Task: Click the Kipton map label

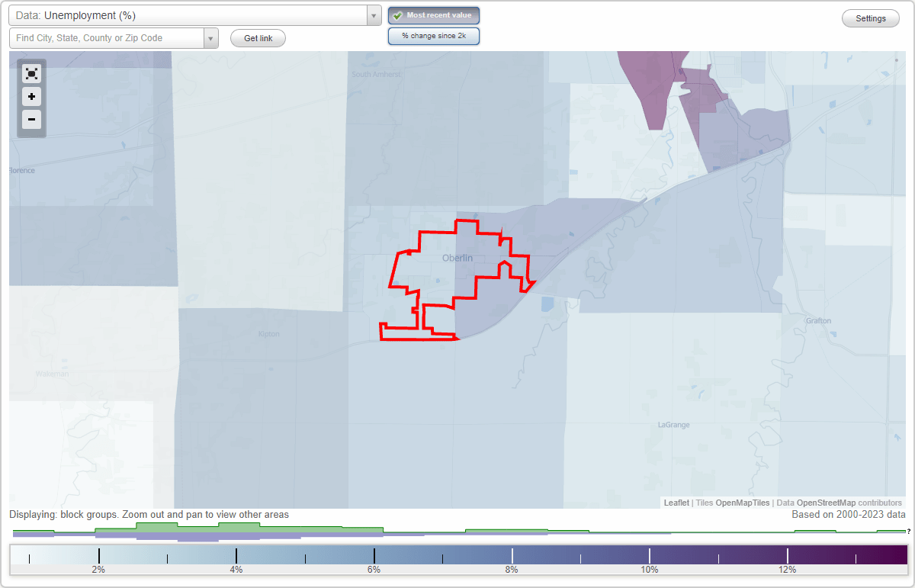Action: tap(268, 334)
